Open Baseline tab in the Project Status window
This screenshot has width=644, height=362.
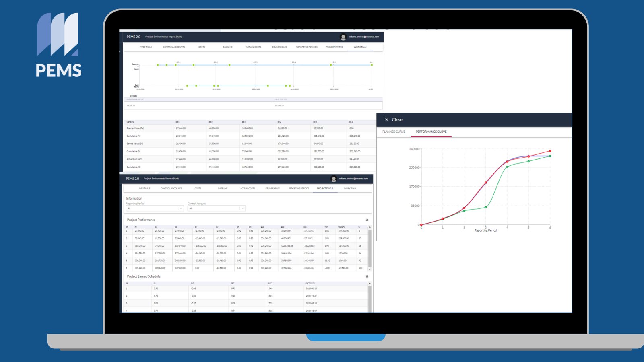point(223,189)
